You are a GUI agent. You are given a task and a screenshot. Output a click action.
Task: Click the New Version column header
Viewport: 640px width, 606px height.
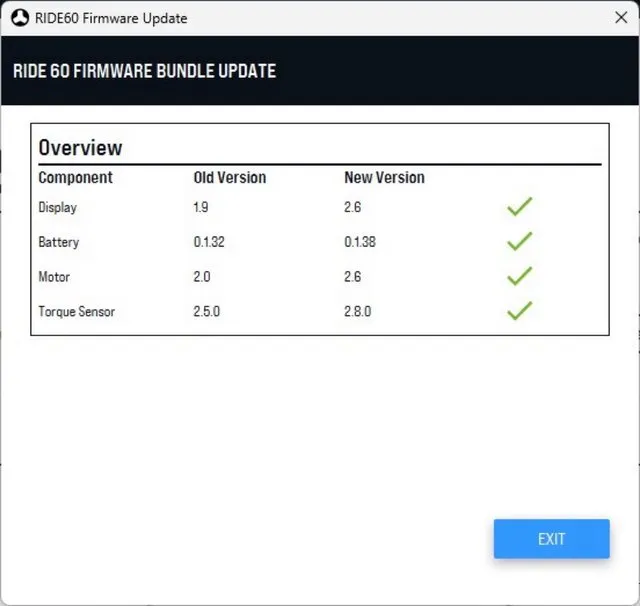[384, 178]
